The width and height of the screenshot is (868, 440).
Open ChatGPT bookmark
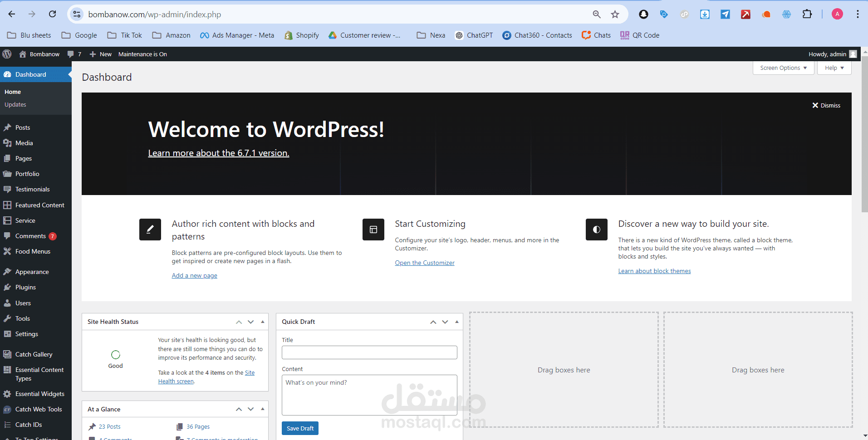(474, 35)
